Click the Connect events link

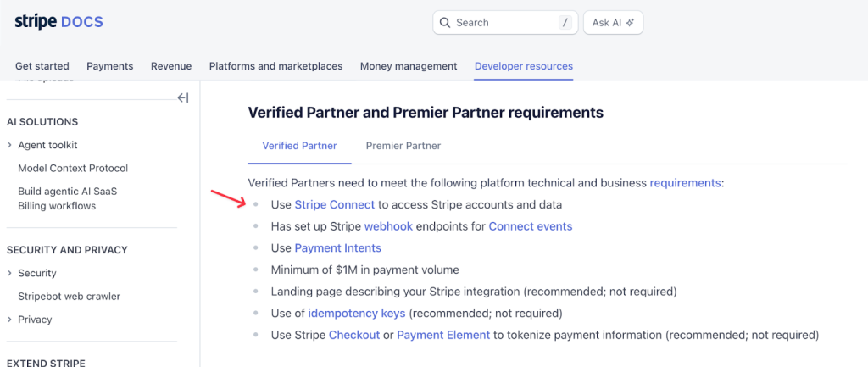[530, 226]
